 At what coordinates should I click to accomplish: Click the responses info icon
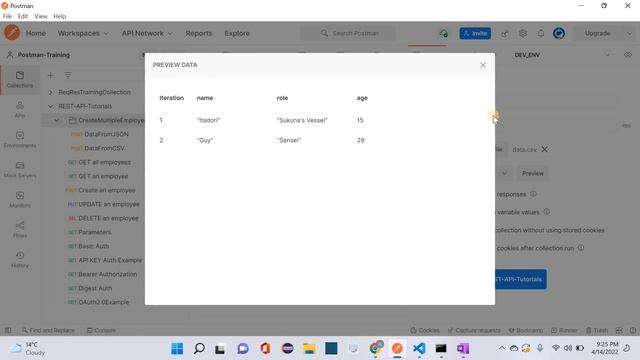tap(533, 194)
